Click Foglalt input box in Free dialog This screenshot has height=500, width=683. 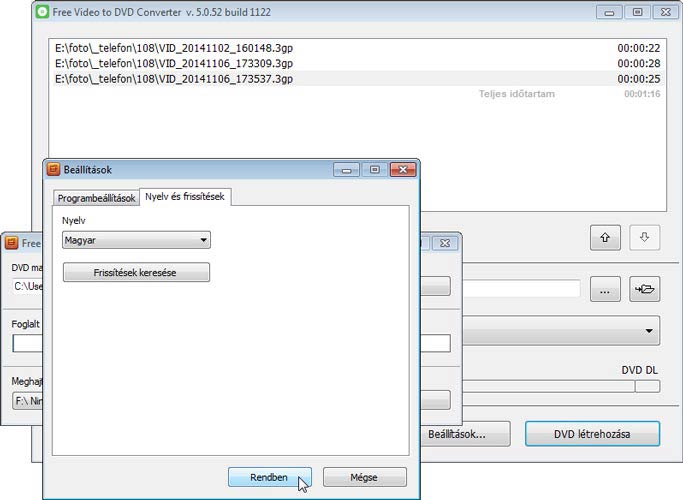tap(28, 343)
